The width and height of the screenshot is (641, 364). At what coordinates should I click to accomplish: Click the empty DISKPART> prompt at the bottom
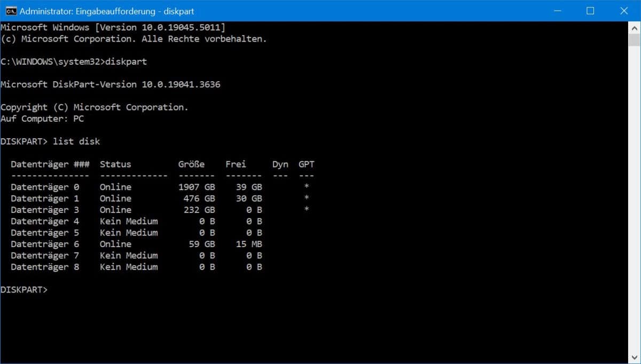24,290
